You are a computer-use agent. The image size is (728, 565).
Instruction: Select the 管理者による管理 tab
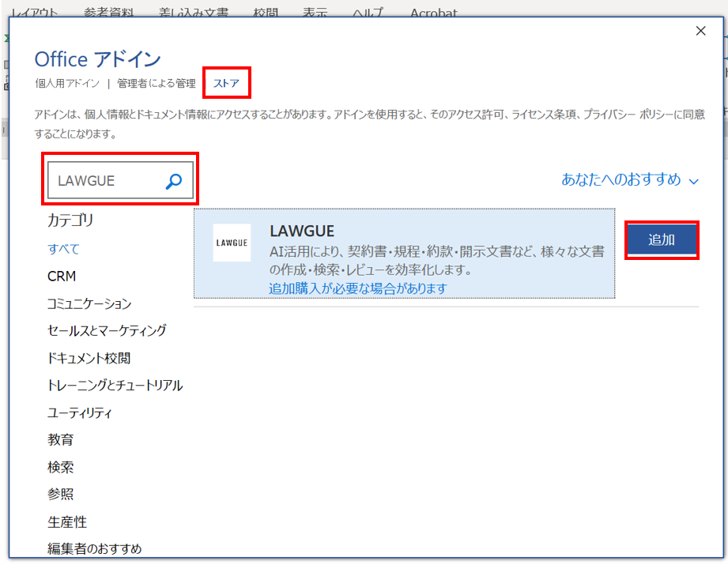pos(156,83)
